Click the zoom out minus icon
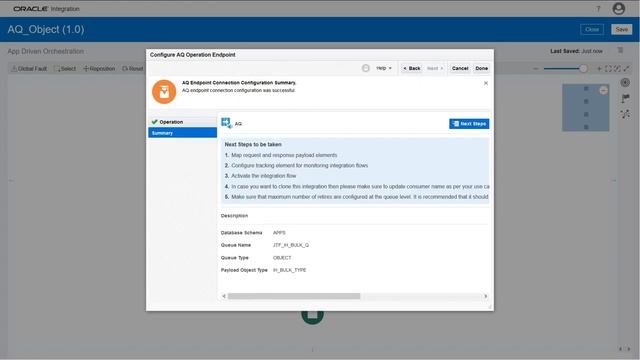Viewport: 640px width, 360px height. (536, 69)
